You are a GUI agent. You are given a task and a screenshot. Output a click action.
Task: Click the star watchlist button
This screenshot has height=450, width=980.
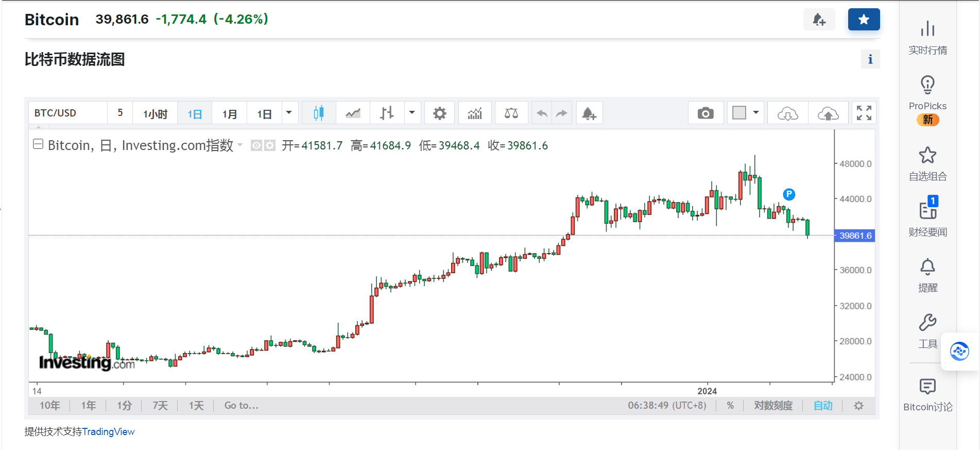click(x=864, y=20)
